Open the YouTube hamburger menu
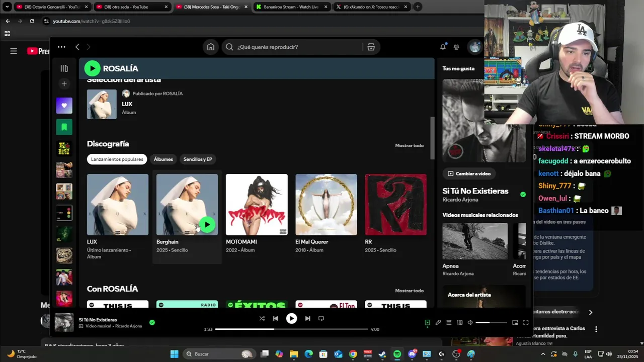Screen dimensions: 644x362 (14, 51)
